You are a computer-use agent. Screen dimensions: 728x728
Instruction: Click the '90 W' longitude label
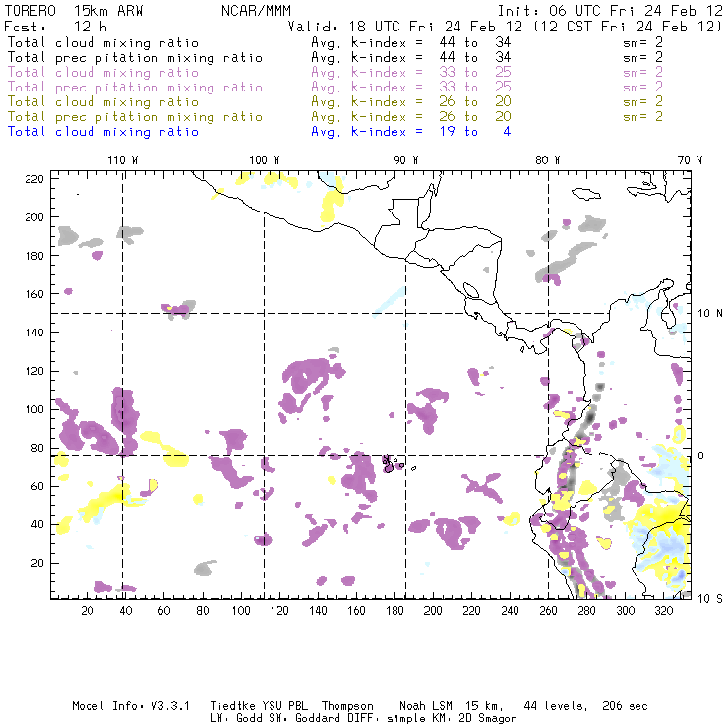click(x=406, y=160)
